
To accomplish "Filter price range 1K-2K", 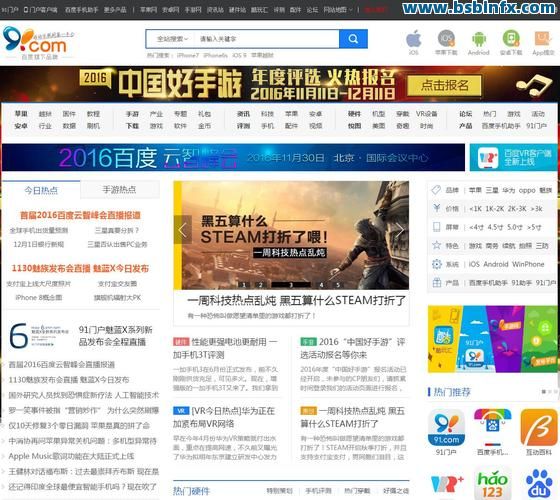I will point(496,209).
